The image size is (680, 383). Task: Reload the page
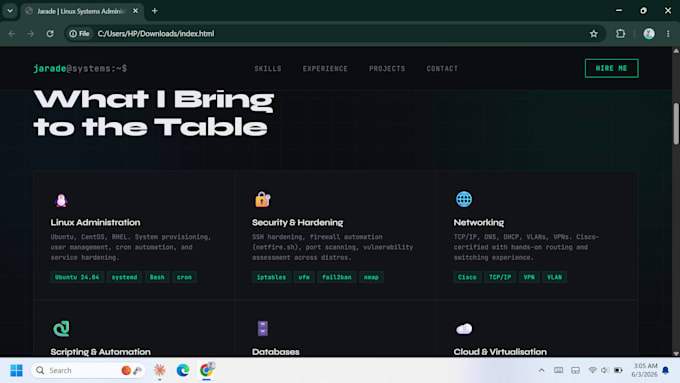[x=50, y=33]
